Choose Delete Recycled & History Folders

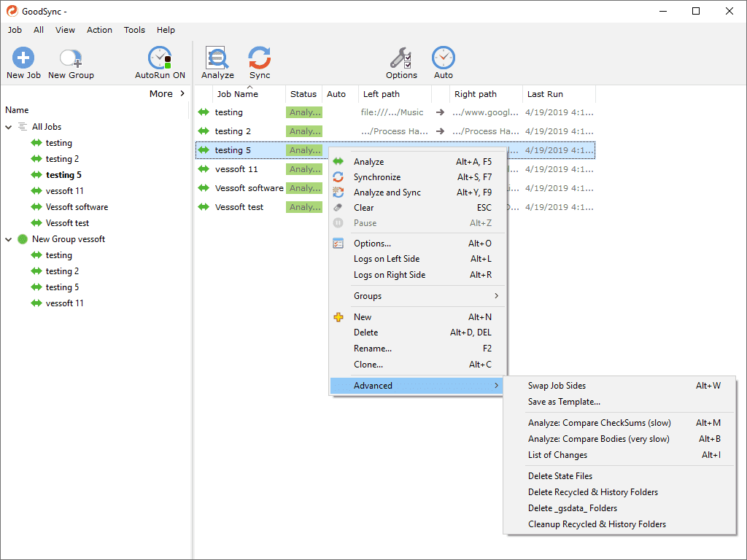click(620, 492)
